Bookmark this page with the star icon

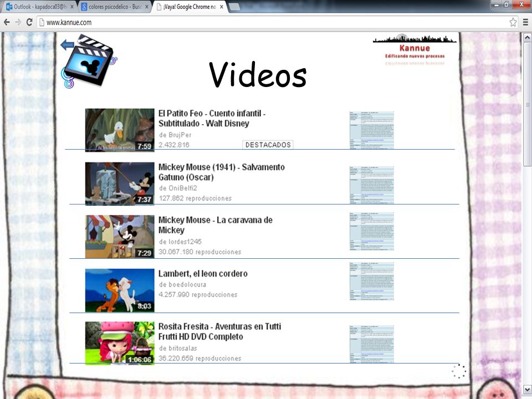[513, 22]
